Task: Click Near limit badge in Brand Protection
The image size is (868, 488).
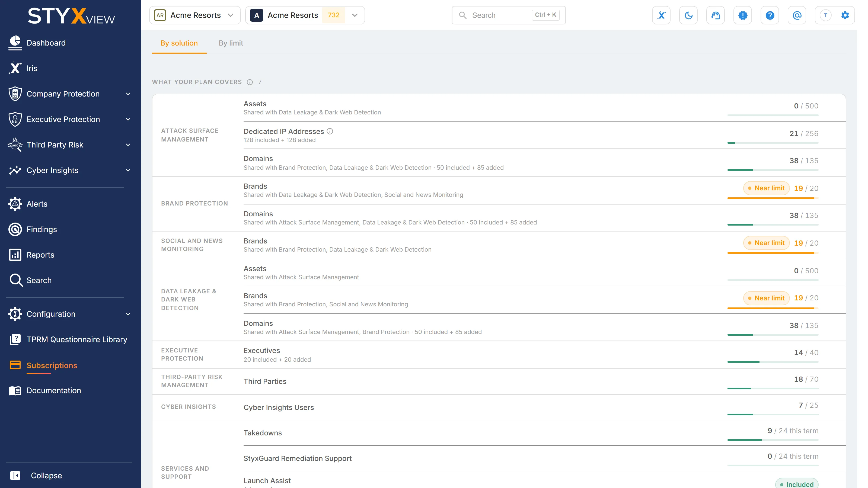Action: [766, 188]
